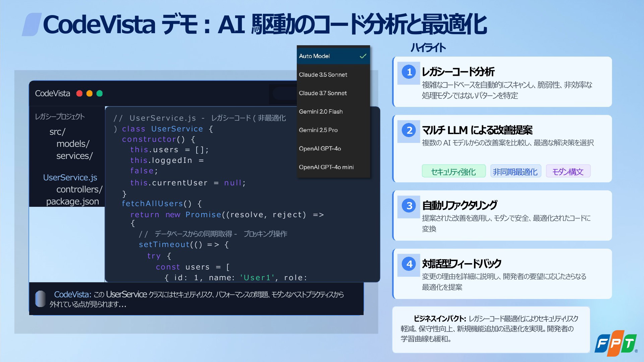Click the レガシーコード分析 card title
Screen dimensions: 644x362
pyautogui.click(x=458, y=72)
